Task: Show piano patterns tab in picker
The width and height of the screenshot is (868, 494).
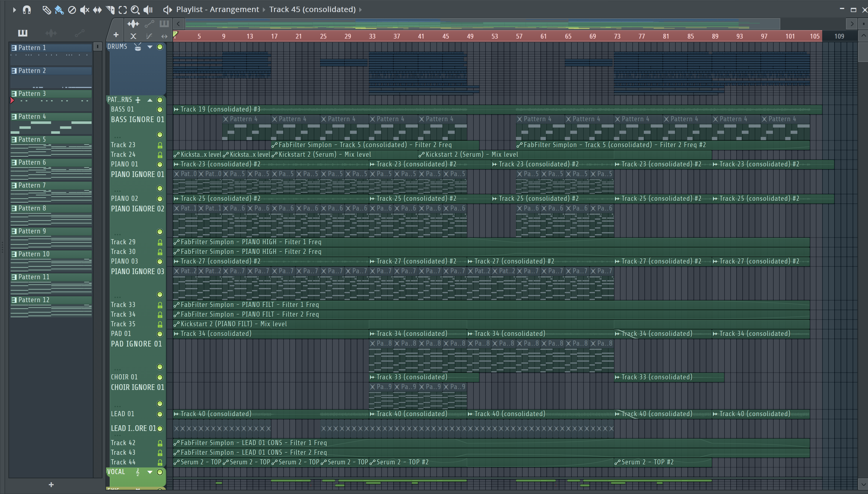Action: 23,33
